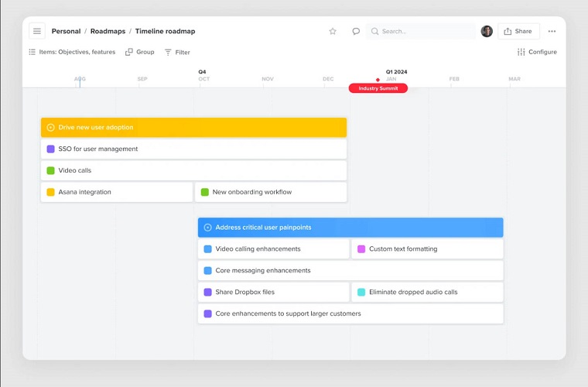Collapse the Drive new user adoption objective
This screenshot has height=387, width=588.
coord(51,128)
